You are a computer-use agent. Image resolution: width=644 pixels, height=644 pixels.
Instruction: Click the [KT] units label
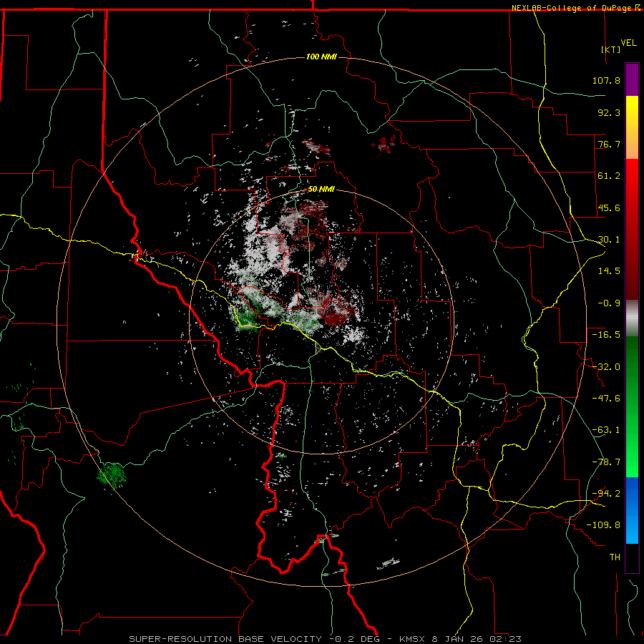coord(610,49)
